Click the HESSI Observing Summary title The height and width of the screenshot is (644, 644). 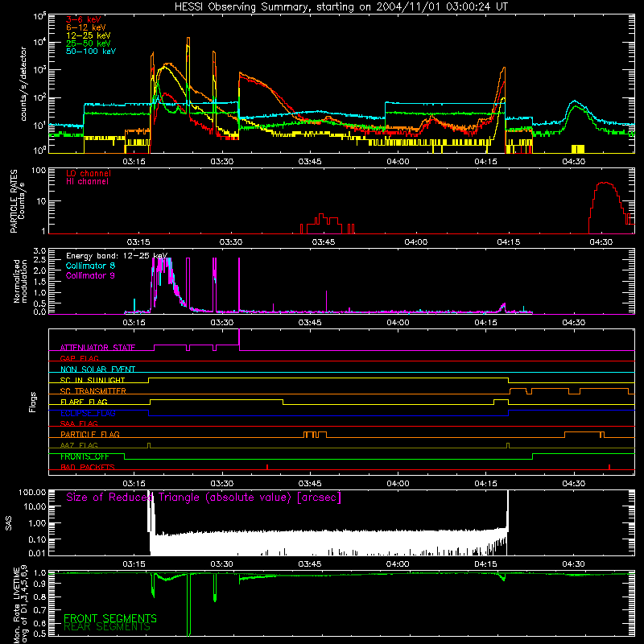click(341, 7)
